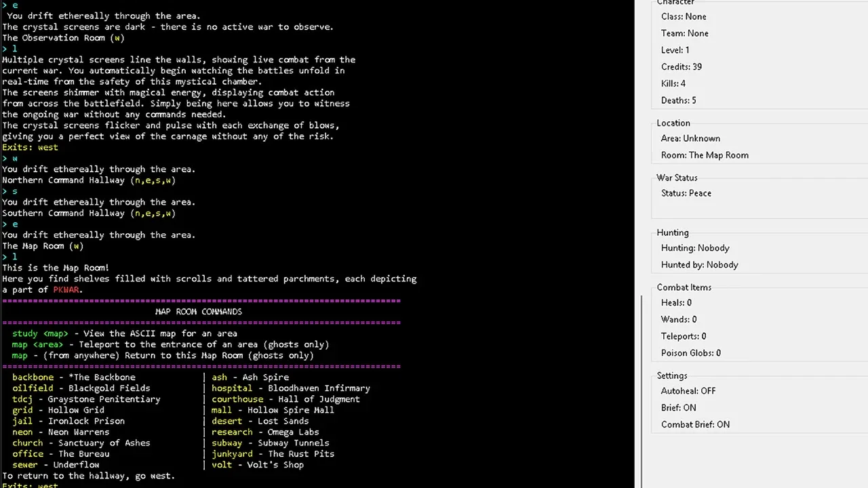Click the 'jail' map keyword

coord(22,421)
